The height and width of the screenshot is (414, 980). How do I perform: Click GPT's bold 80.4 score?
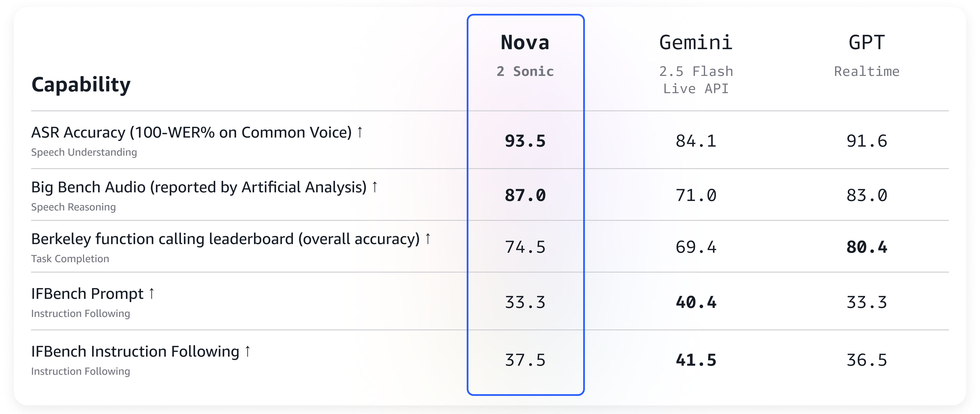coord(867,247)
